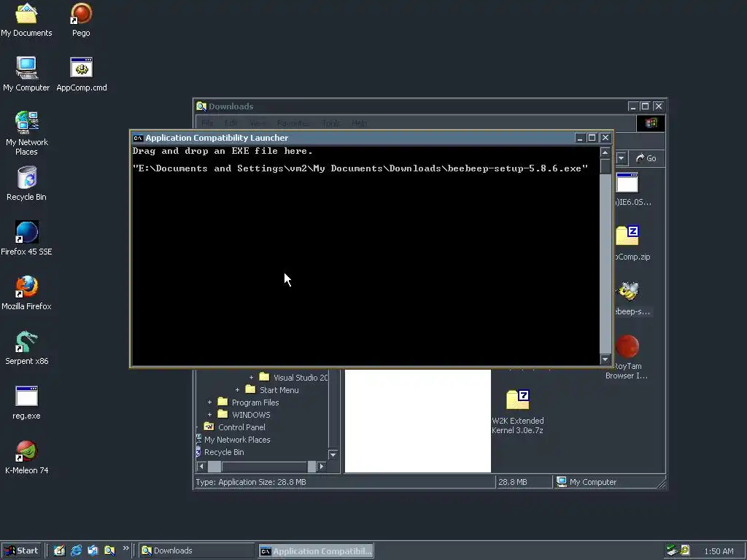Open the Explorer search quick launch icon
This screenshot has height=560, width=747.
109,551
